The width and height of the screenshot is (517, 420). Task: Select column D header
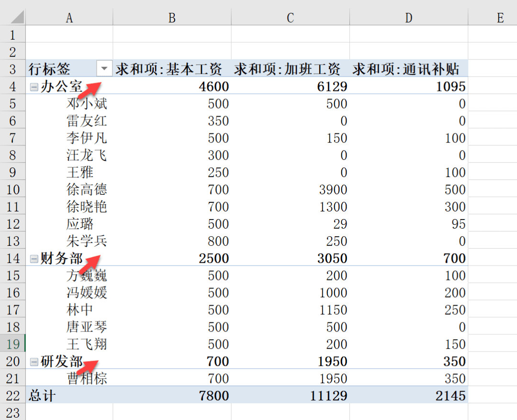[x=409, y=17]
